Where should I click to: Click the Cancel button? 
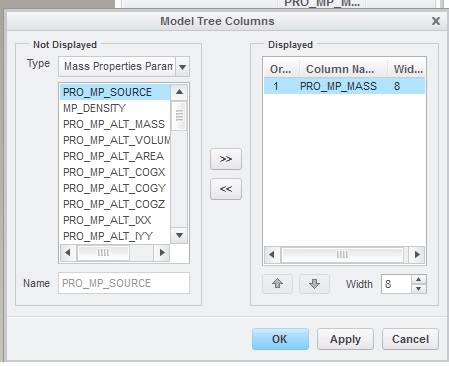(x=410, y=339)
